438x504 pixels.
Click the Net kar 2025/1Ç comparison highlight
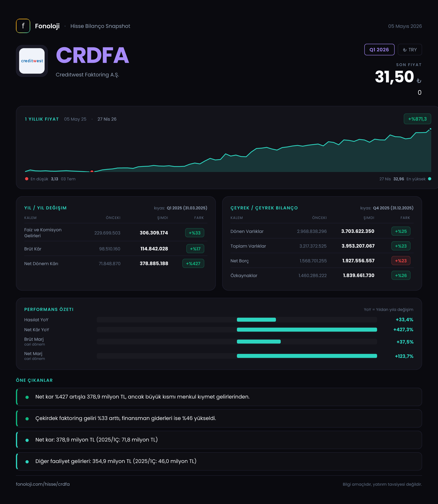(x=219, y=440)
